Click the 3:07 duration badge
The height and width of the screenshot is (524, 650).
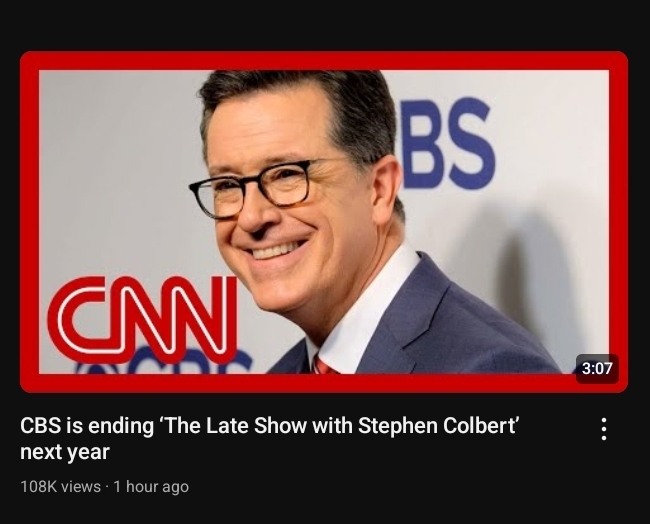(x=597, y=368)
